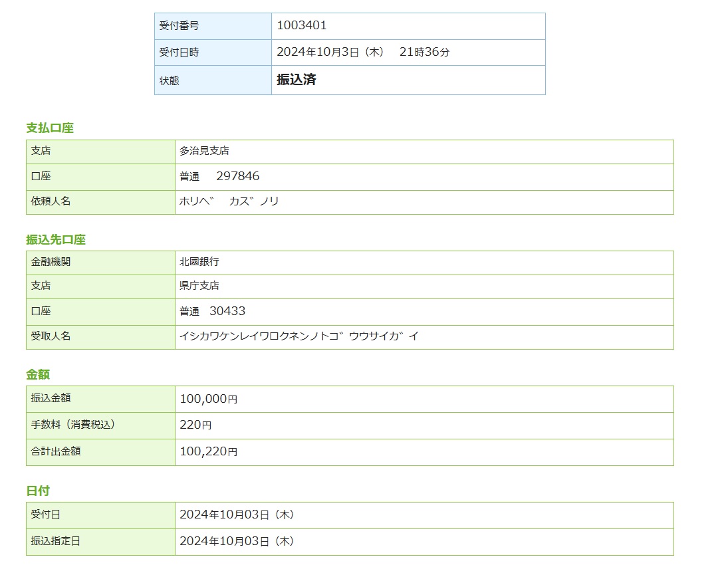Click the date value in the 振込指定日 row

[x=236, y=541]
